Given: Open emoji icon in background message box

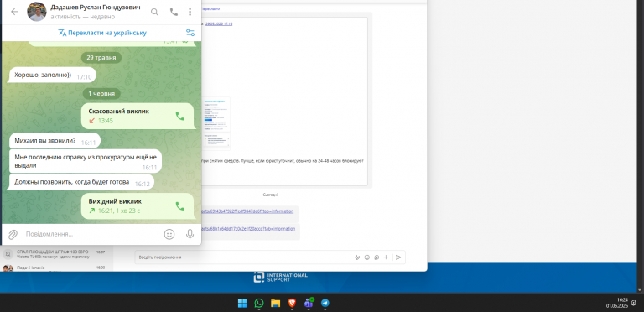Looking at the screenshot, I should click(x=367, y=257).
